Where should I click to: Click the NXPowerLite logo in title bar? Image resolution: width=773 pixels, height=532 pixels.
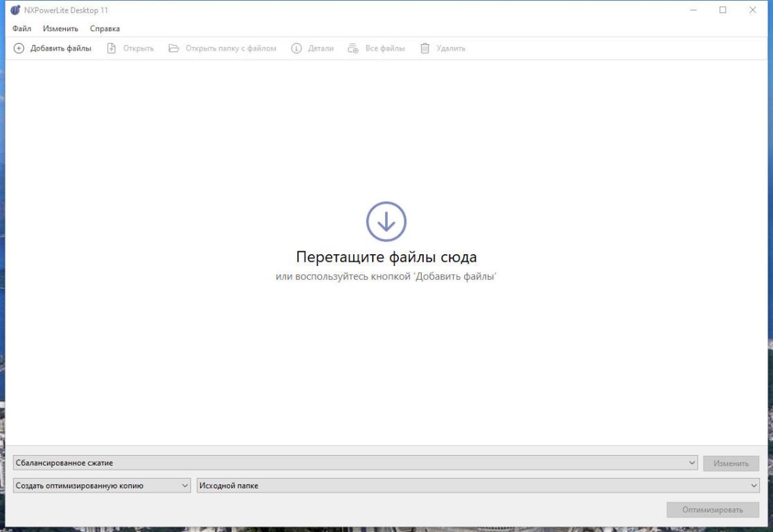[x=15, y=10]
